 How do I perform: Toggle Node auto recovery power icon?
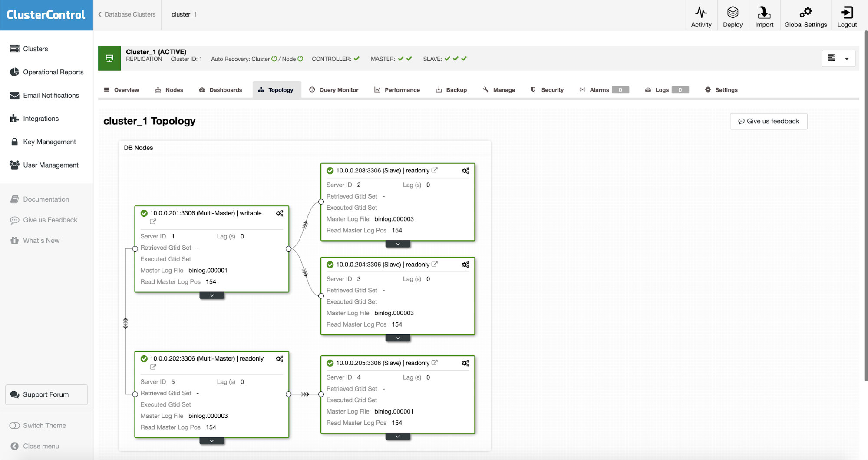coord(300,59)
